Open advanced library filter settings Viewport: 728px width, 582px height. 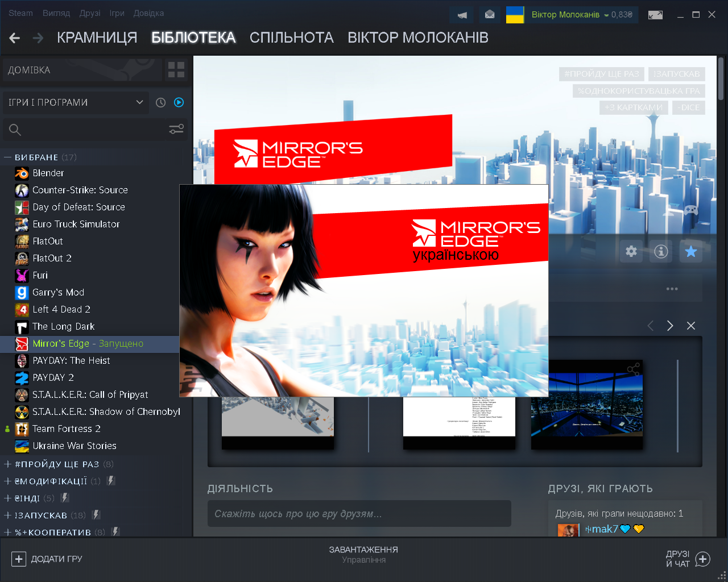[176, 129]
